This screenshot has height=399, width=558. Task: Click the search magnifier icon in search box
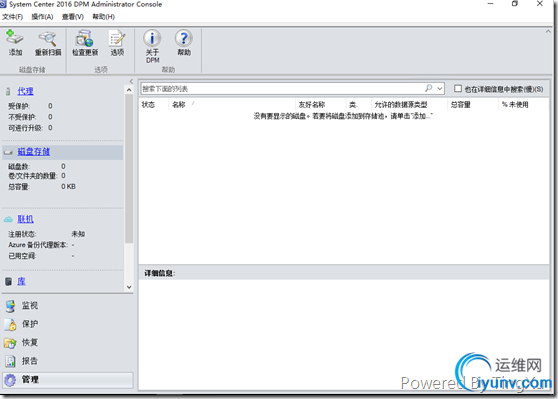tap(429, 88)
